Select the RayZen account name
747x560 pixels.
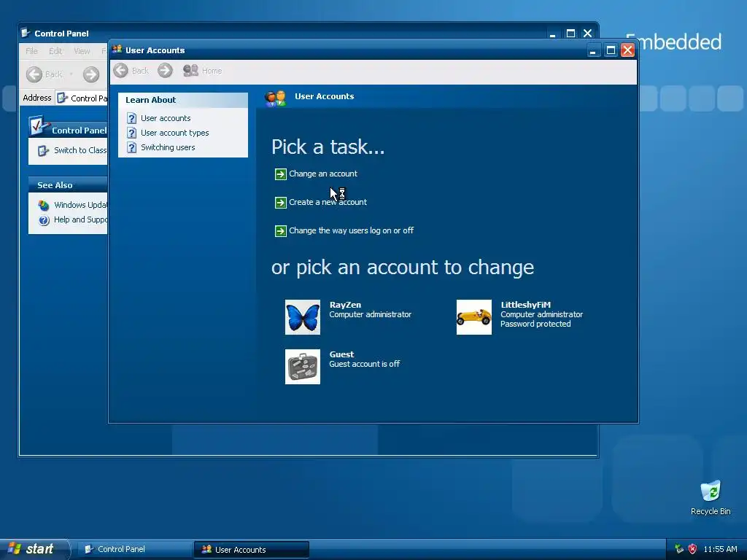(345, 305)
